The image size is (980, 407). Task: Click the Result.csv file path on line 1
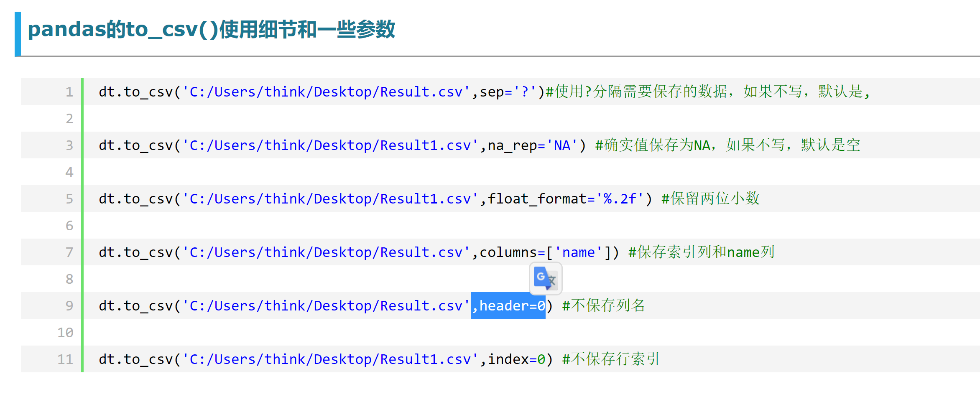pos(324,92)
